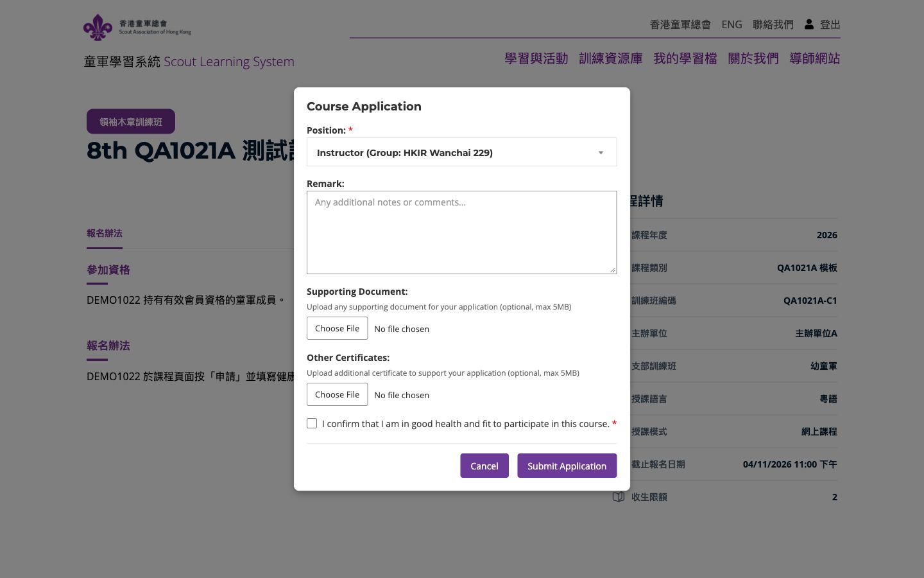This screenshot has height=578, width=924.
Task: Open the 學習與活動 menu
Action: (536, 58)
